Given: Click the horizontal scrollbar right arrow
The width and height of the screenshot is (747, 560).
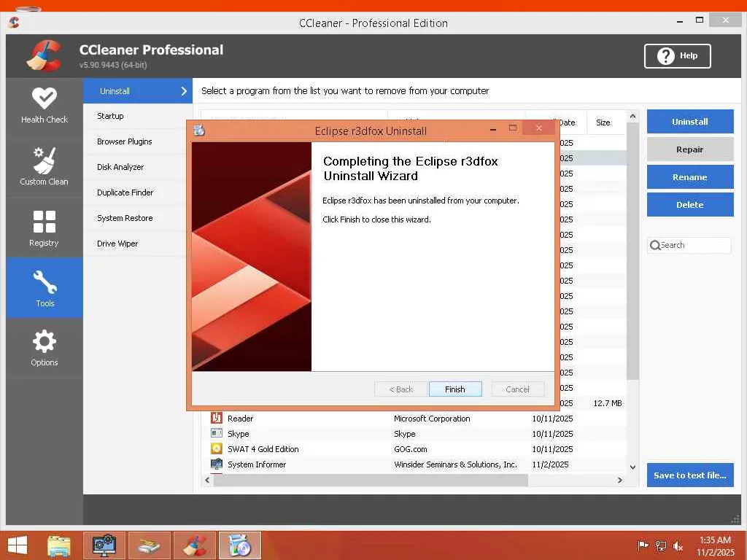Looking at the screenshot, I should pos(619,480).
